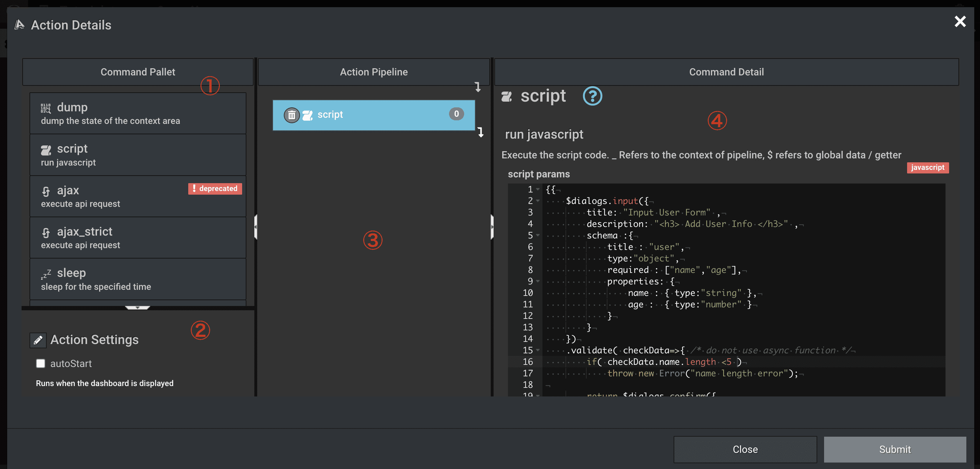980x469 pixels.
Task: Click the Close button
Action: (745, 449)
